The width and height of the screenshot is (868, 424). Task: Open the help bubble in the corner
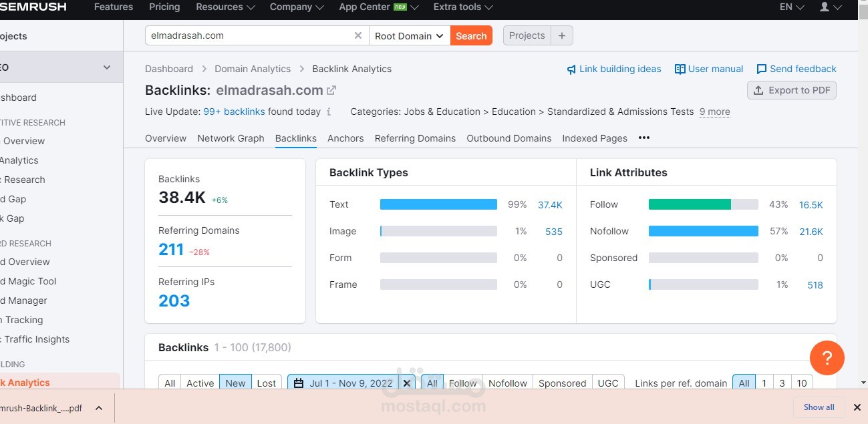point(827,358)
